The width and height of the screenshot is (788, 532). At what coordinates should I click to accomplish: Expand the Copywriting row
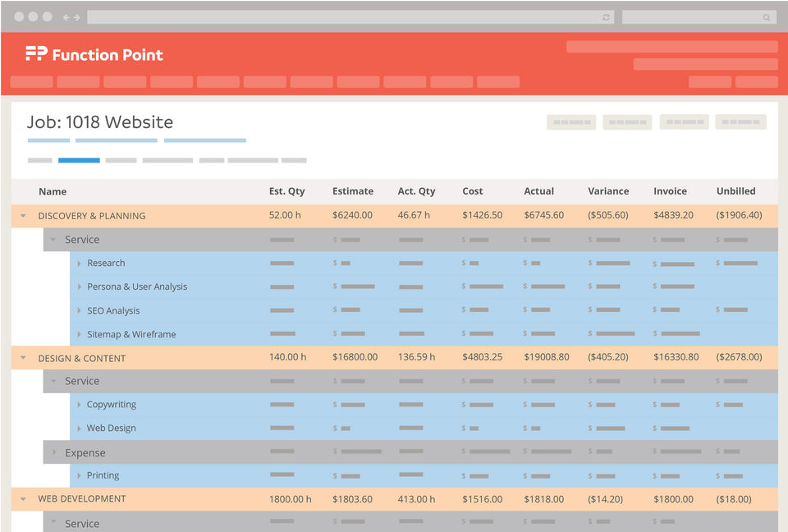click(80, 405)
